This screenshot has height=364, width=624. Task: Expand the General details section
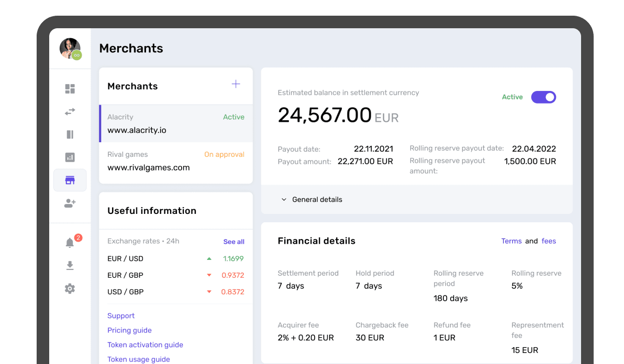312,199
